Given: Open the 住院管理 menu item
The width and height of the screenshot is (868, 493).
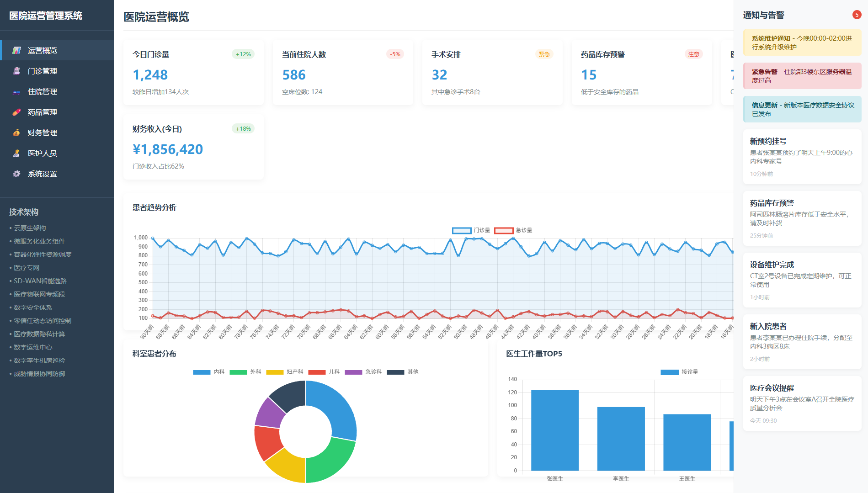Looking at the screenshot, I should pos(42,91).
